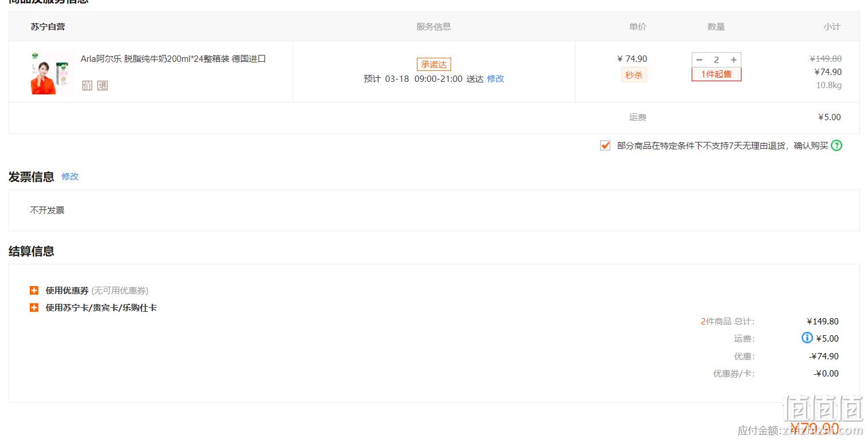This screenshot has width=868, height=440.
Task: Click the quantity input field showing 2
Action: [x=716, y=60]
